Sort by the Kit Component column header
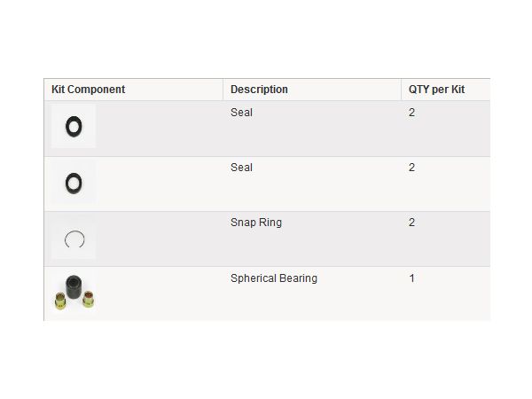Image resolution: width=532 pixels, height=399 pixels. [88, 90]
